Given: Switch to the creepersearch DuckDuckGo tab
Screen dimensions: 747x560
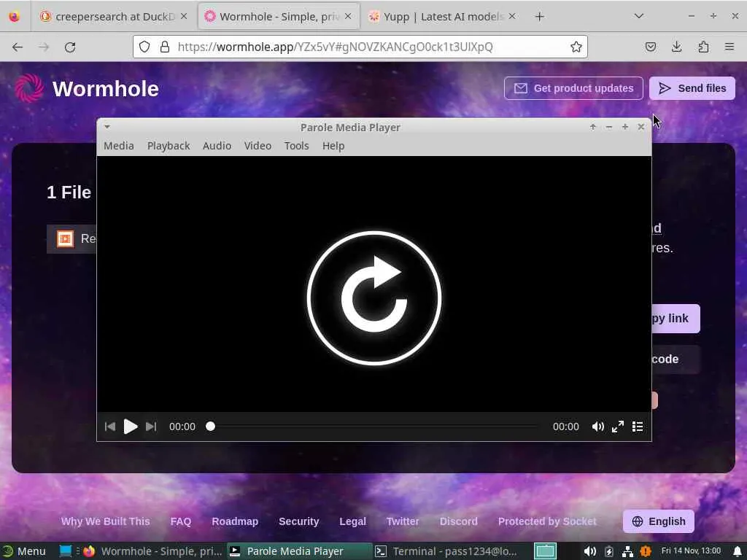Looking at the screenshot, I should pyautogui.click(x=115, y=17).
